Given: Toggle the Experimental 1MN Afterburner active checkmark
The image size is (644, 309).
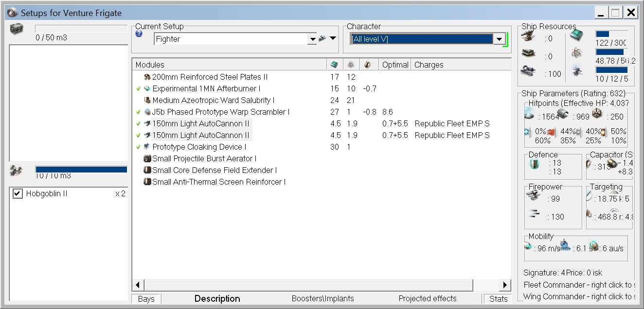Looking at the screenshot, I should tap(139, 88).
